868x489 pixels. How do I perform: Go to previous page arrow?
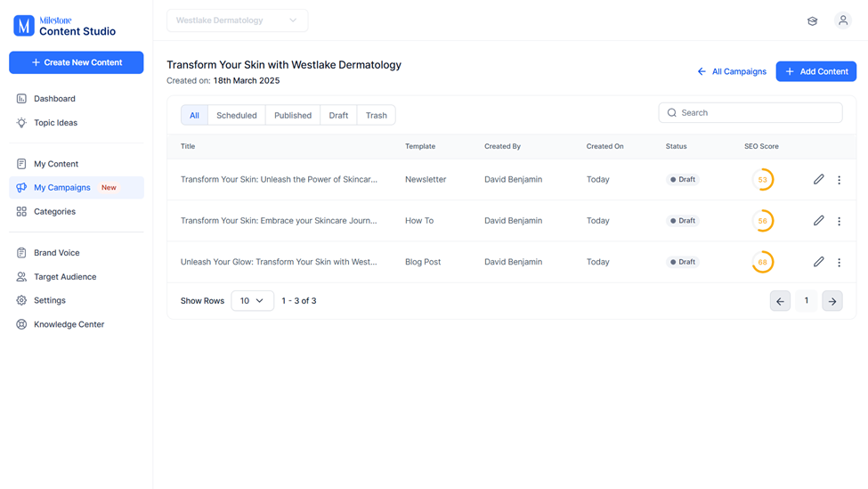(x=780, y=301)
